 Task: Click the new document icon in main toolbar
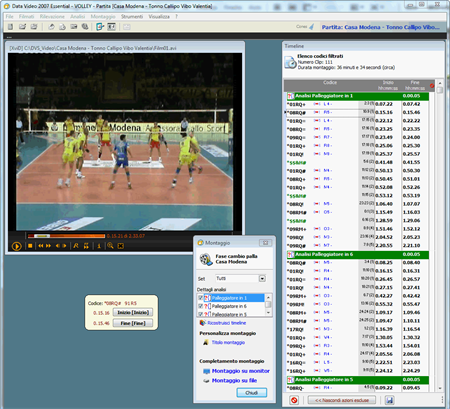(10, 27)
